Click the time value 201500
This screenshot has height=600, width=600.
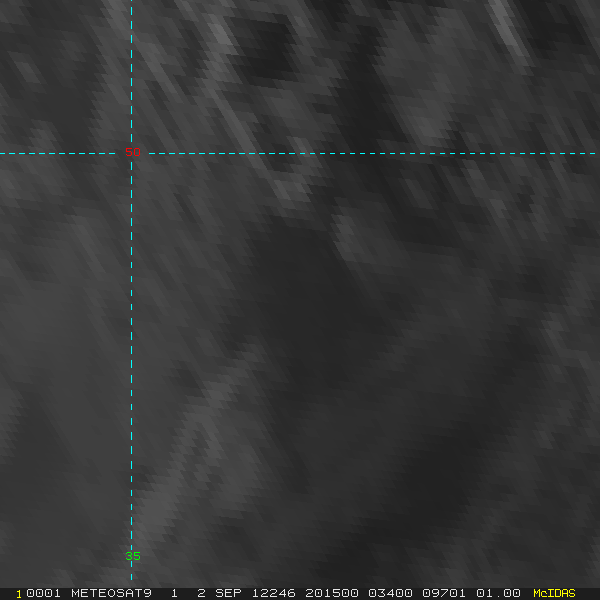[x=332, y=593]
